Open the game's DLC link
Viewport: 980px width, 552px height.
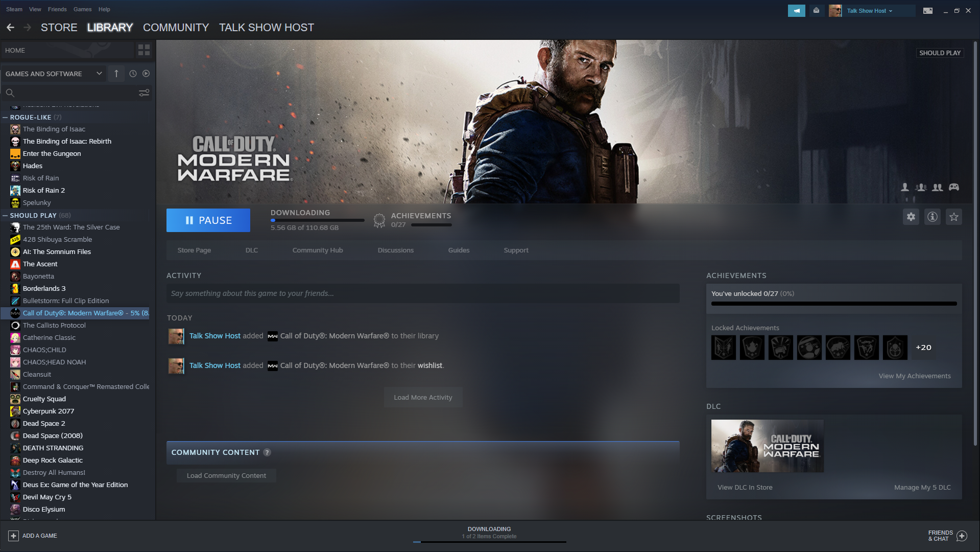(252, 250)
